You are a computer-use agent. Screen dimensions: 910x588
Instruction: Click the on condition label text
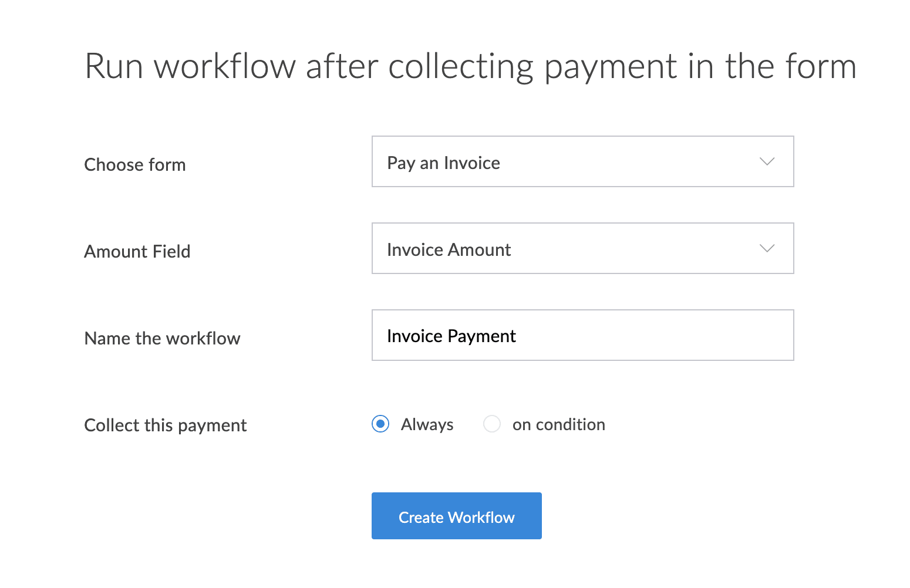[x=558, y=424]
